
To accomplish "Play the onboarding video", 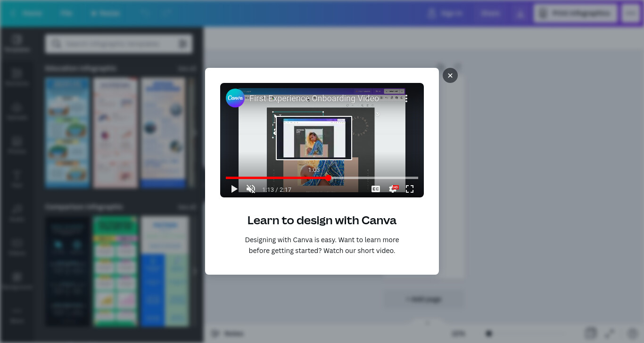I will pyautogui.click(x=234, y=189).
